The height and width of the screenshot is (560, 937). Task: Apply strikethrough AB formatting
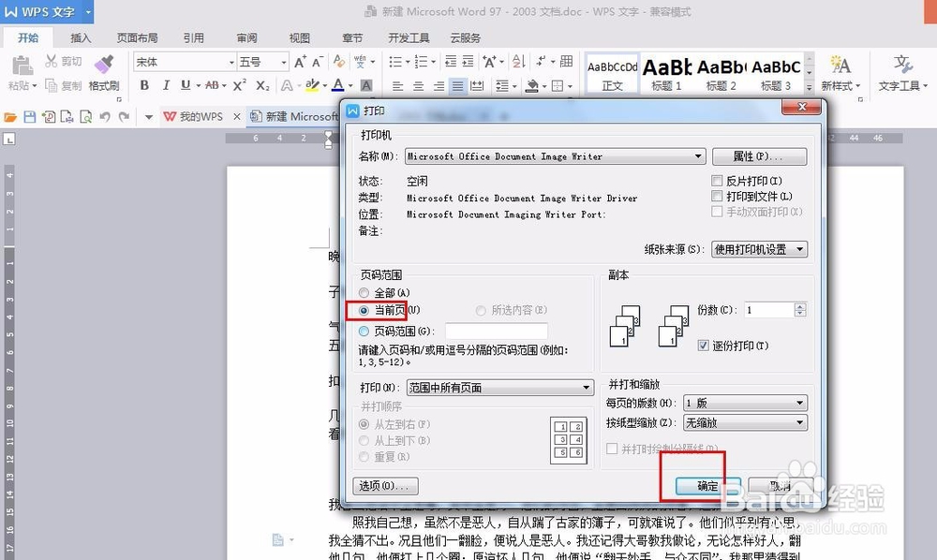212,85
